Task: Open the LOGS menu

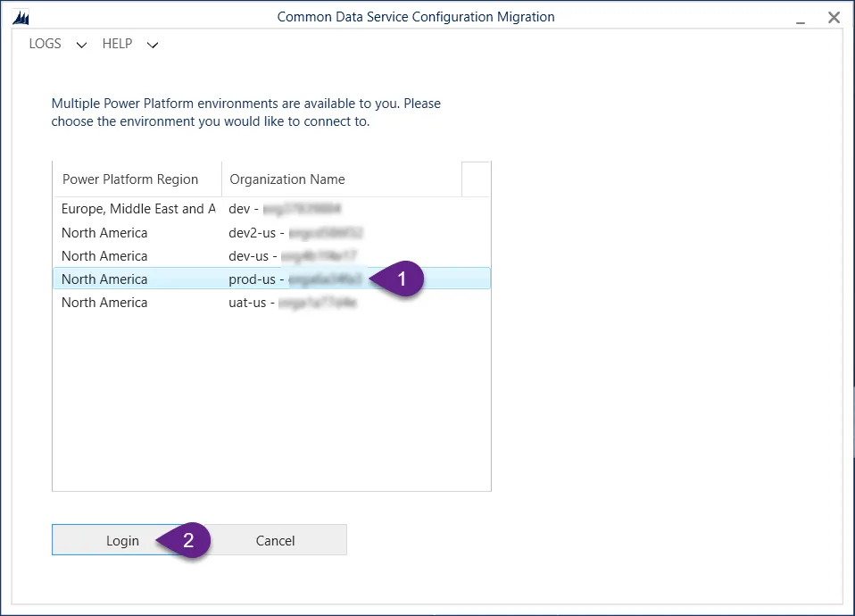Action: [x=46, y=44]
